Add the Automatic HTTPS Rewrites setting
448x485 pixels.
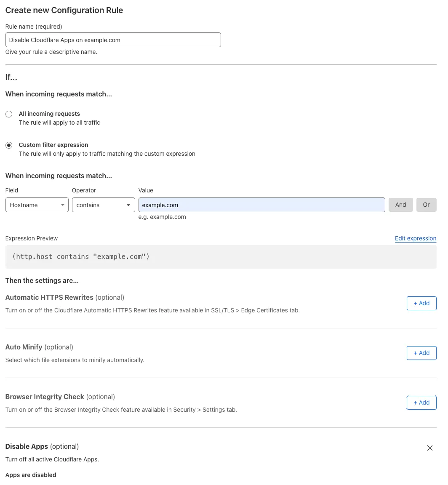pos(421,303)
